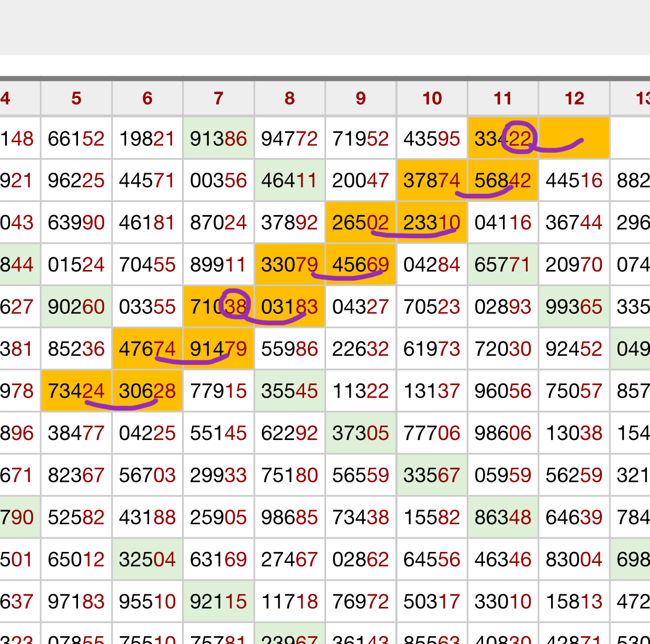Select the underlined cell 73424
Screen dimensions: 650x644
[76, 391]
